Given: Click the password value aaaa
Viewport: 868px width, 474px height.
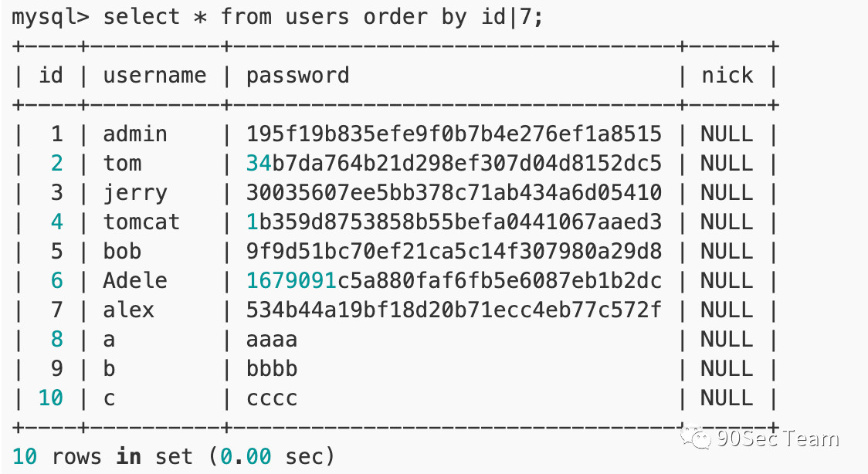Looking at the screenshot, I should (272, 340).
